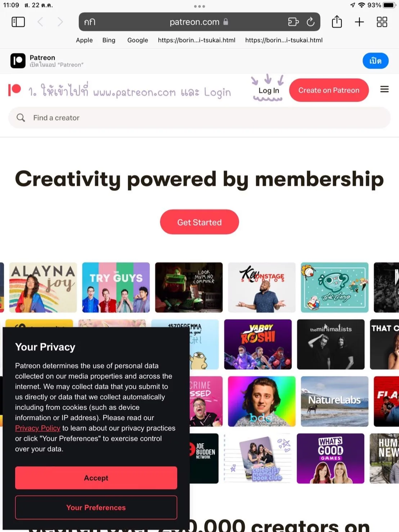Screen dimensions: 399x532
Task: Go back with the browser arrow
Action: (40, 22)
